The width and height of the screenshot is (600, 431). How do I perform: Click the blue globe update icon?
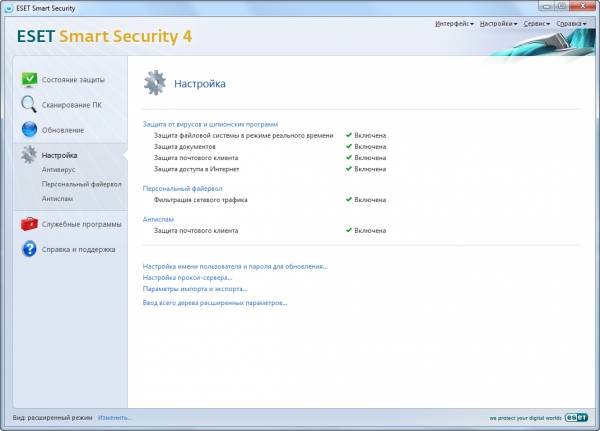(29, 129)
